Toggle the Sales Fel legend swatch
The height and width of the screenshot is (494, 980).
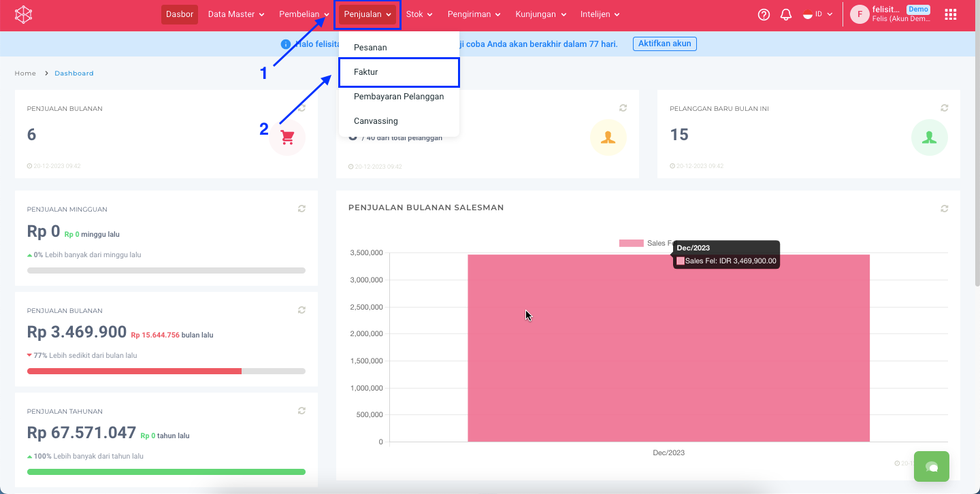click(631, 243)
